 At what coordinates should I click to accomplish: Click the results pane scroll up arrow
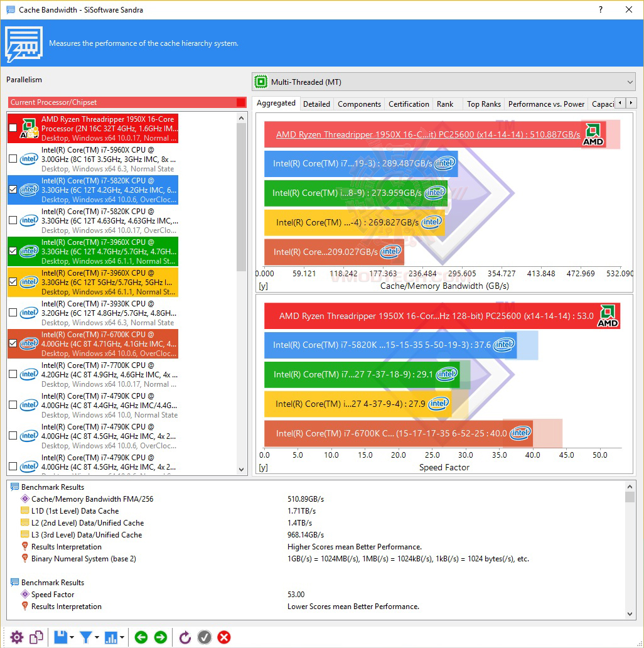click(630, 487)
